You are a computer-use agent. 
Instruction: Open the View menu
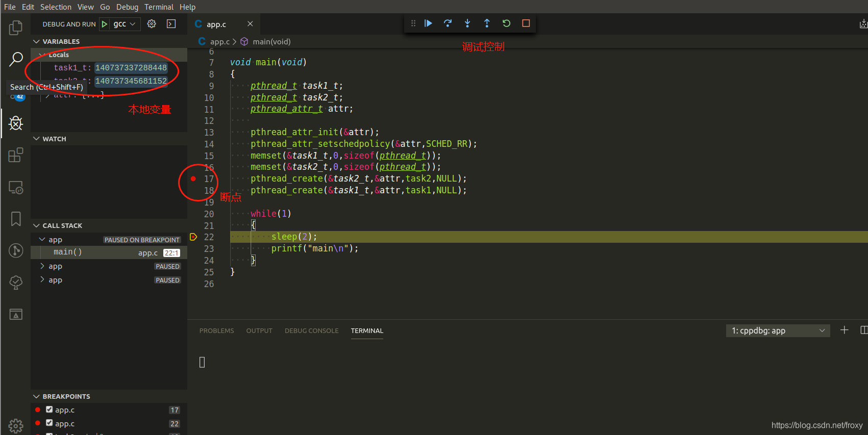point(86,7)
